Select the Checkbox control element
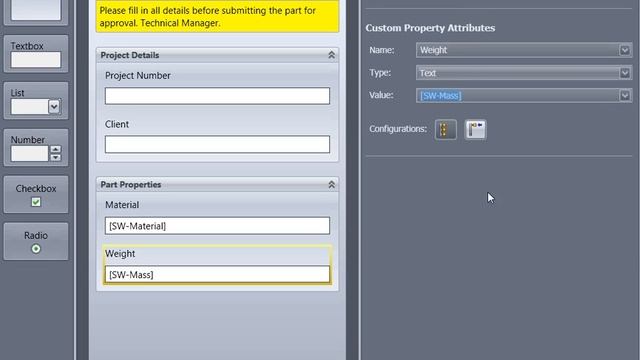Image resolution: width=640 pixels, height=360 pixels. [x=36, y=195]
